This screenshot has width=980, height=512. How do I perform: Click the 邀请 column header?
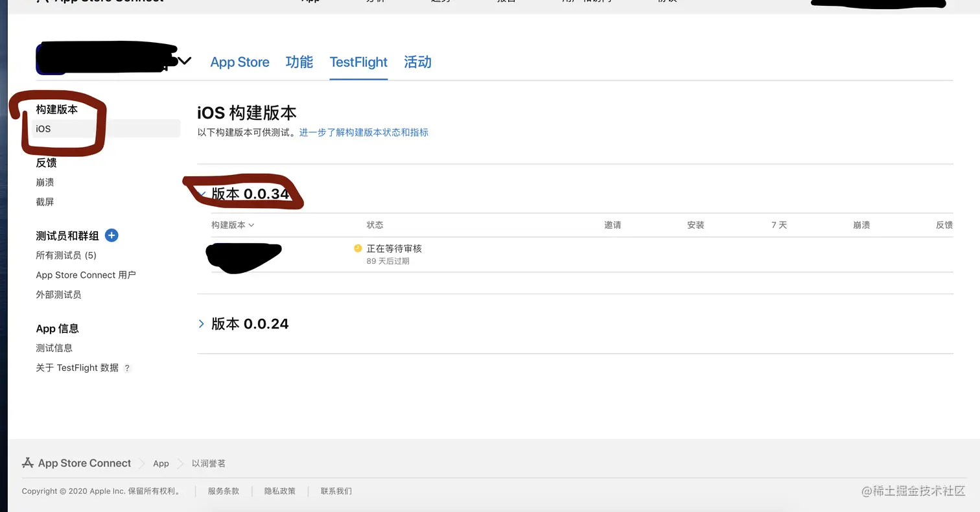(x=612, y=225)
